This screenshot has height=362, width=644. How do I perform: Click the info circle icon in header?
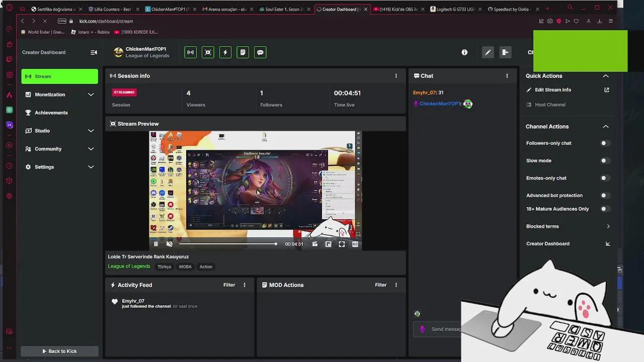click(x=464, y=52)
